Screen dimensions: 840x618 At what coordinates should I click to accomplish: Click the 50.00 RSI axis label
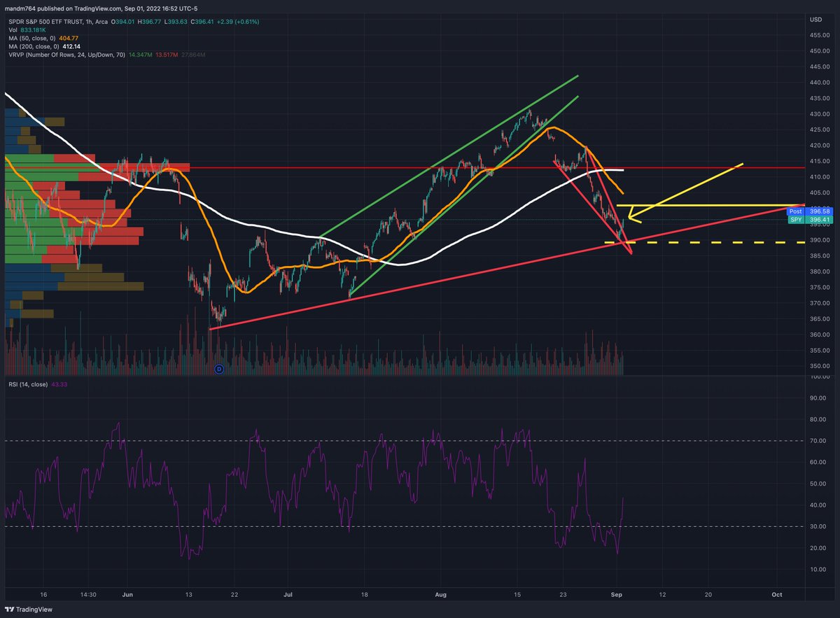point(817,484)
